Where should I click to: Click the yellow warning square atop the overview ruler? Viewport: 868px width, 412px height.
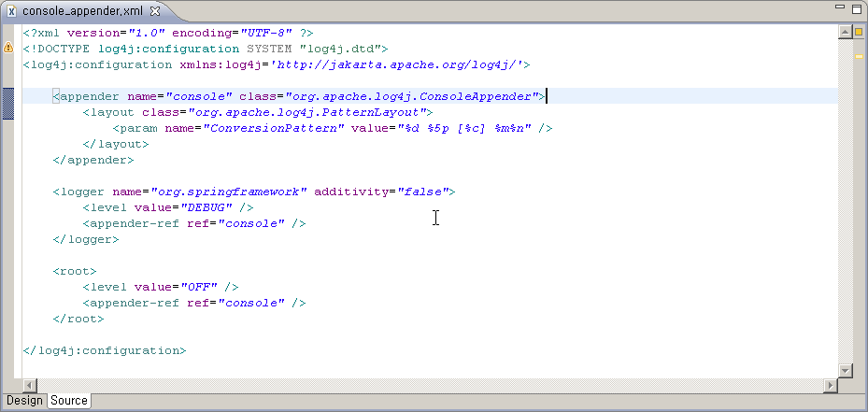[x=858, y=32]
